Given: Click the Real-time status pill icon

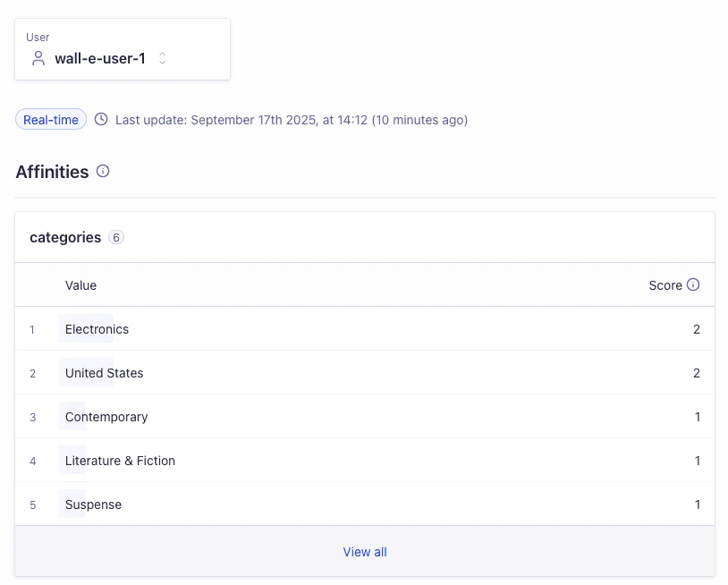Looking at the screenshot, I should point(50,119).
